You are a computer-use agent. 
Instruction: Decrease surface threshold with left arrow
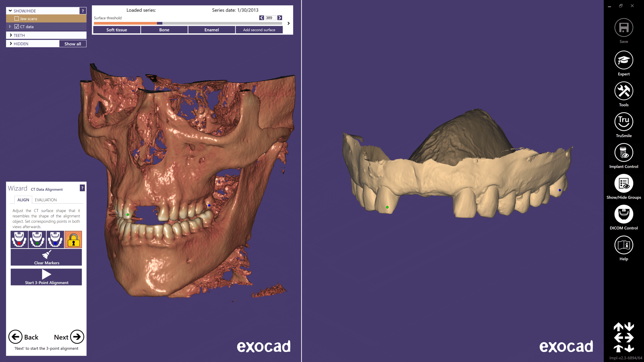[x=262, y=18]
